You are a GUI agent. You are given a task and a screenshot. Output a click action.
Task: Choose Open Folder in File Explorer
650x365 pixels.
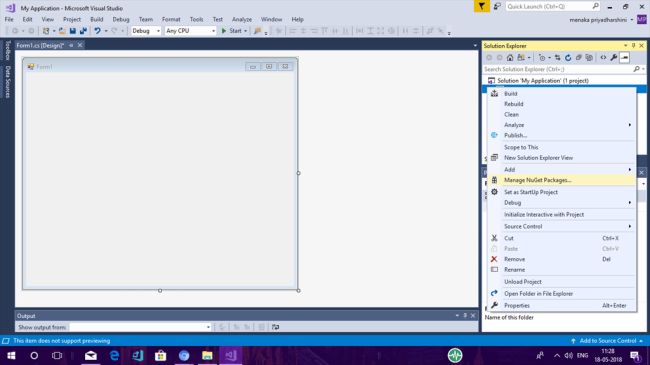click(562, 294)
